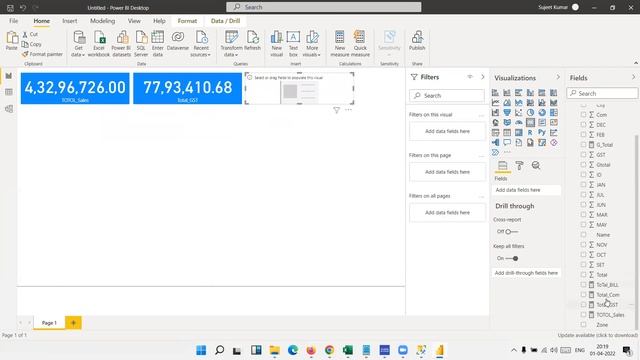Open the More visuals dropdown
640x360 pixels.
coord(312,44)
